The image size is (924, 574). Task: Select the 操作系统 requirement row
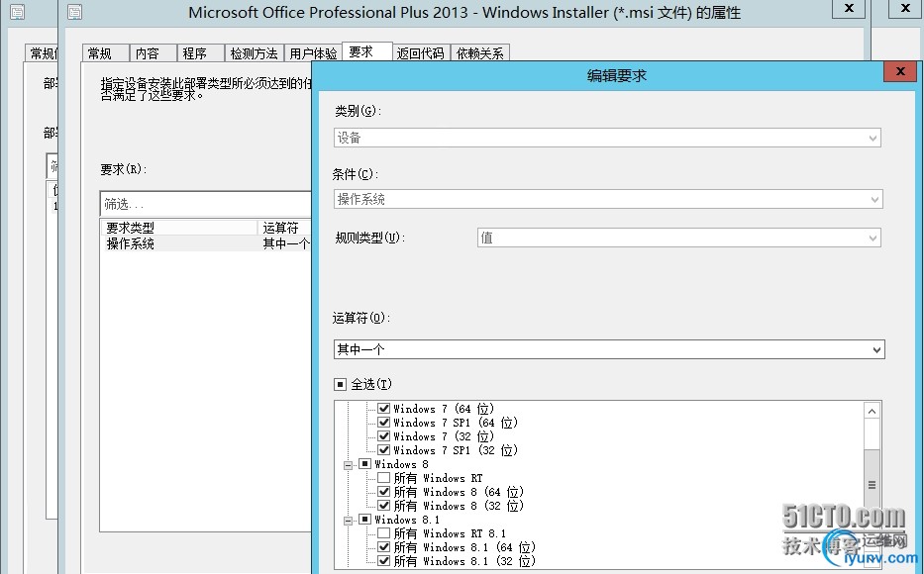206,243
